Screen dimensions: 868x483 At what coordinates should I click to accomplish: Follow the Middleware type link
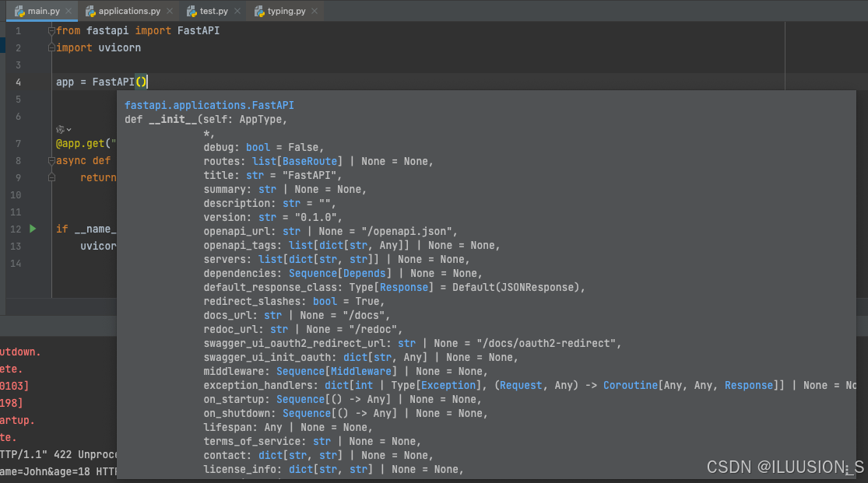point(361,371)
